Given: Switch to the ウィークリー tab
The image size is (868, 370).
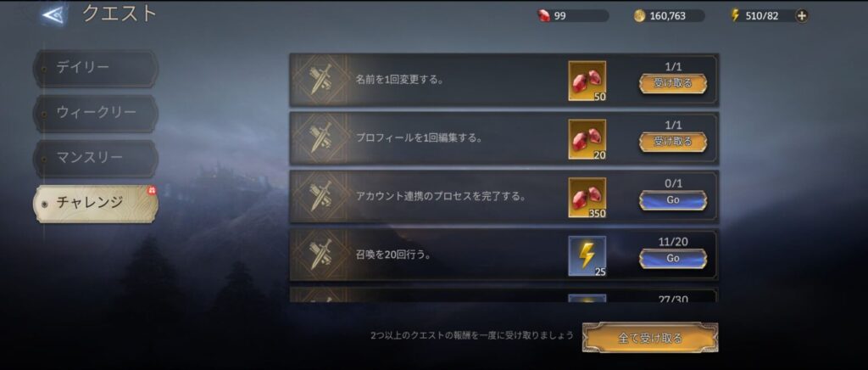Looking at the screenshot, I should point(96,113).
